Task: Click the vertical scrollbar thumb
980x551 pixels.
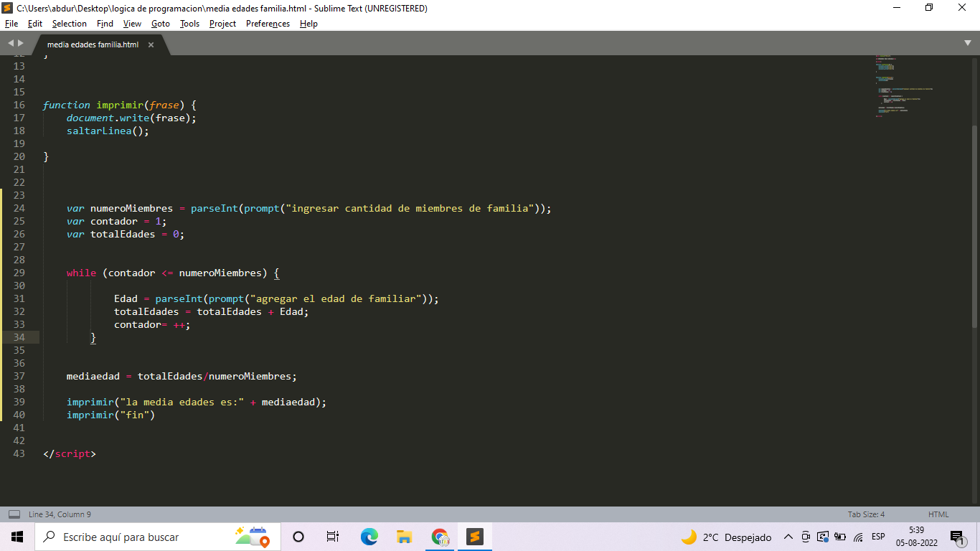Action: (x=974, y=226)
